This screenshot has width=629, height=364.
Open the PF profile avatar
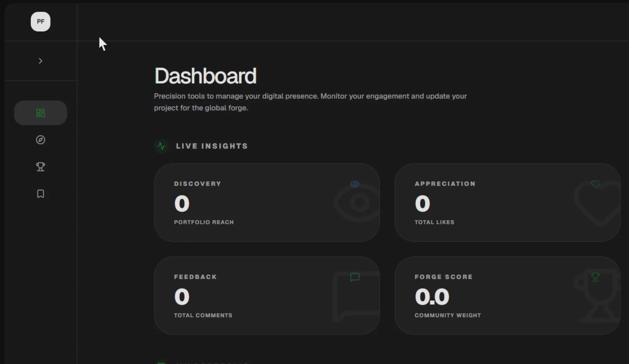(x=40, y=22)
